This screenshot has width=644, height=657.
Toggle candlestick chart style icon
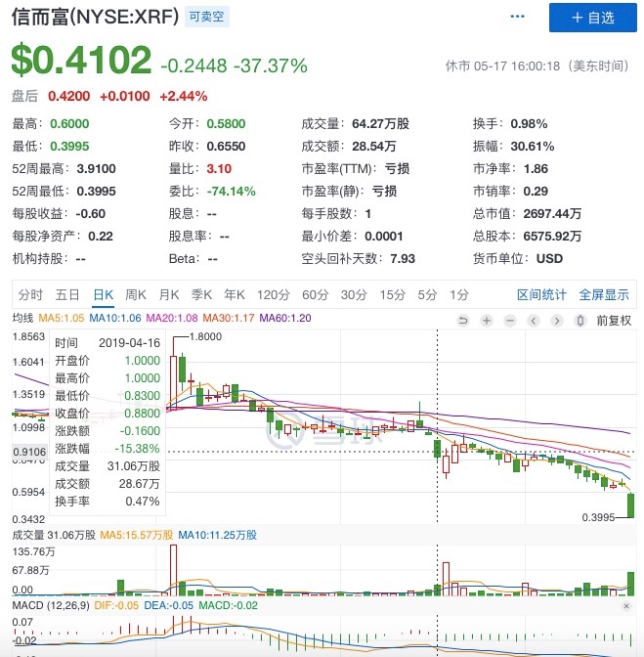click(x=580, y=321)
